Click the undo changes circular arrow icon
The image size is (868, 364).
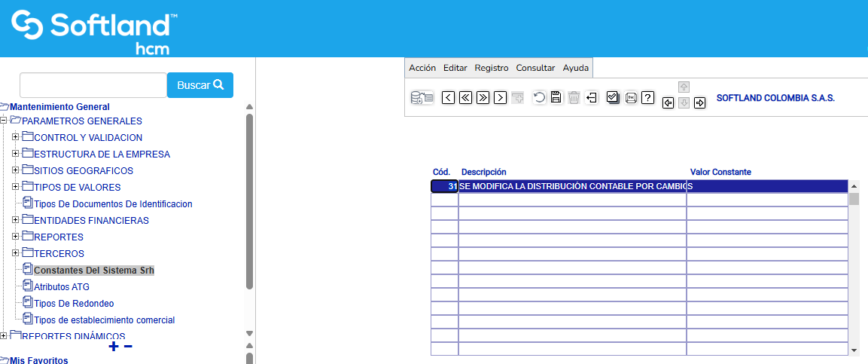point(539,97)
